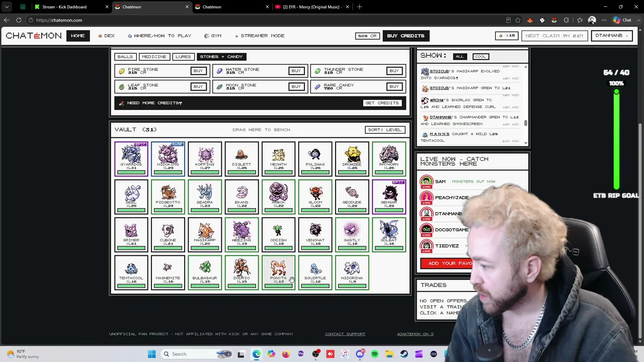Choose Magikarp in the vault

(205, 235)
